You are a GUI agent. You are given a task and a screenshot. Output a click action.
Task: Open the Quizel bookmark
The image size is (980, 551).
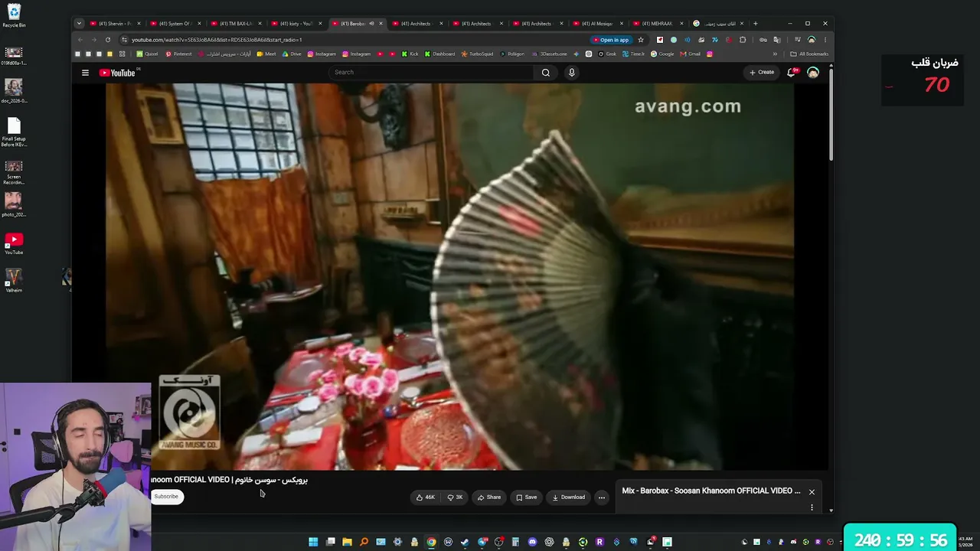pos(147,54)
